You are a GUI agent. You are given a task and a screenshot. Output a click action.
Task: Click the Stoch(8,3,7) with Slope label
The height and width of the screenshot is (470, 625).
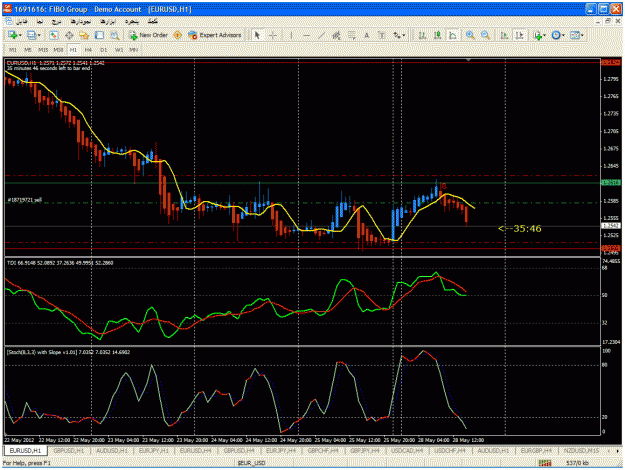click(68, 352)
